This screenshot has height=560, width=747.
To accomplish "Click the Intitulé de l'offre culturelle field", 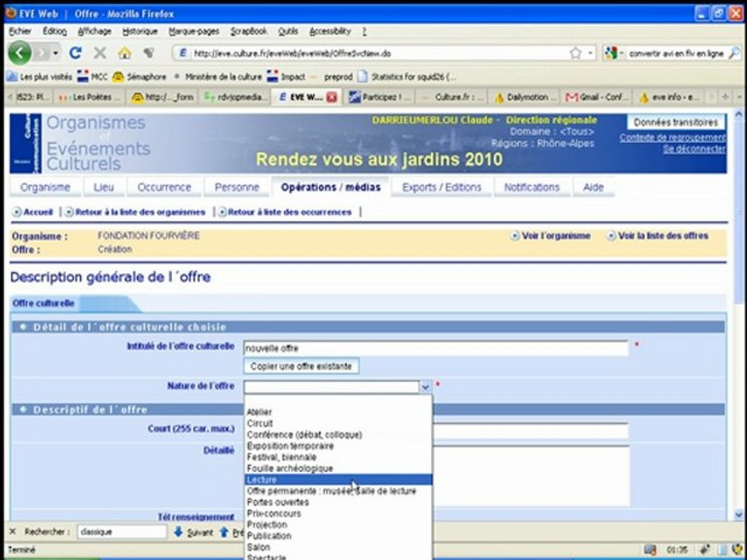I will 436,348.
